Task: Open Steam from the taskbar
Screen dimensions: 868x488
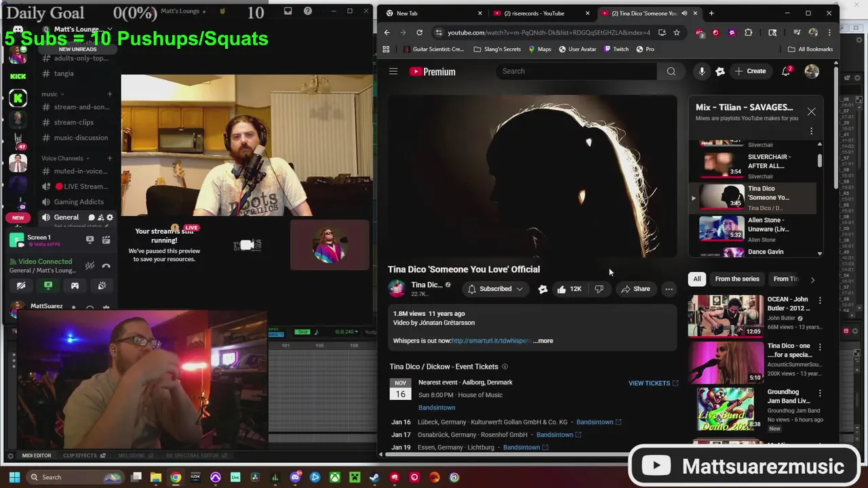Action: click(374, 477)
